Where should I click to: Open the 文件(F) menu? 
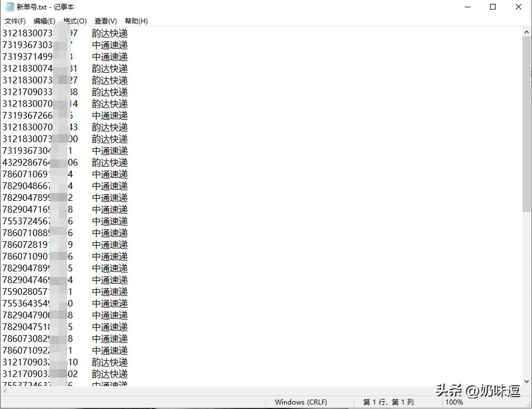pyautogui.click(x=15, y=21)
